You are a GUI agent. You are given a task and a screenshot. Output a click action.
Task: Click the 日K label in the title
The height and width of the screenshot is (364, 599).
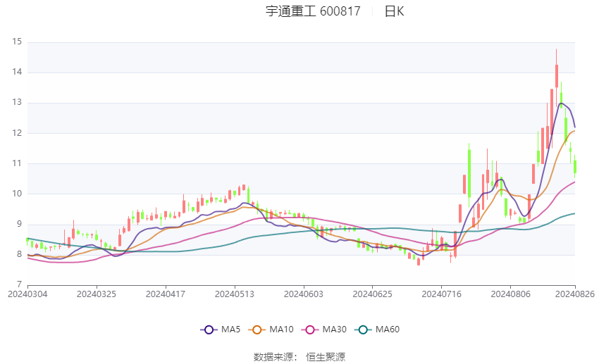pyautogui.click(x=394, y=11)
